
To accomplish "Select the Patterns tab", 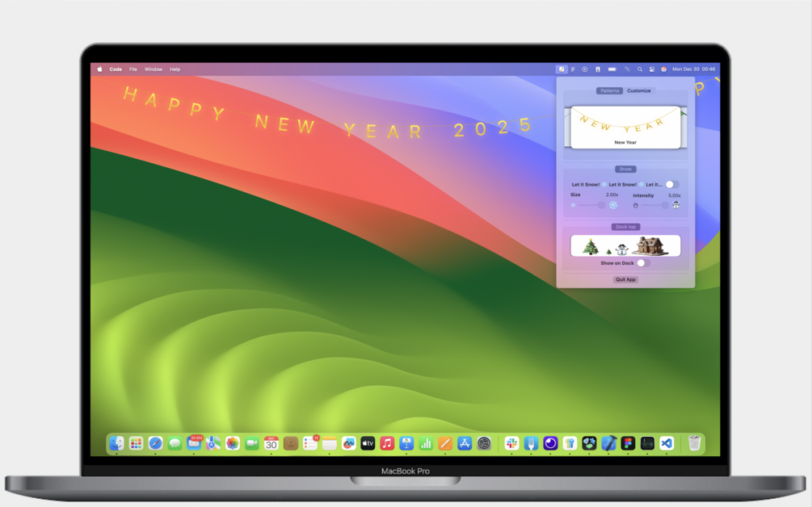I will point(609,90).
